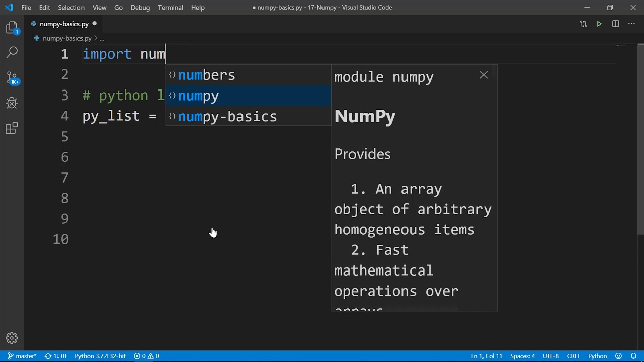Screen dimensions: 644x362
Task: Click the unsaved dot on the numpy-basics.py tab
Action: pos(94,23)
